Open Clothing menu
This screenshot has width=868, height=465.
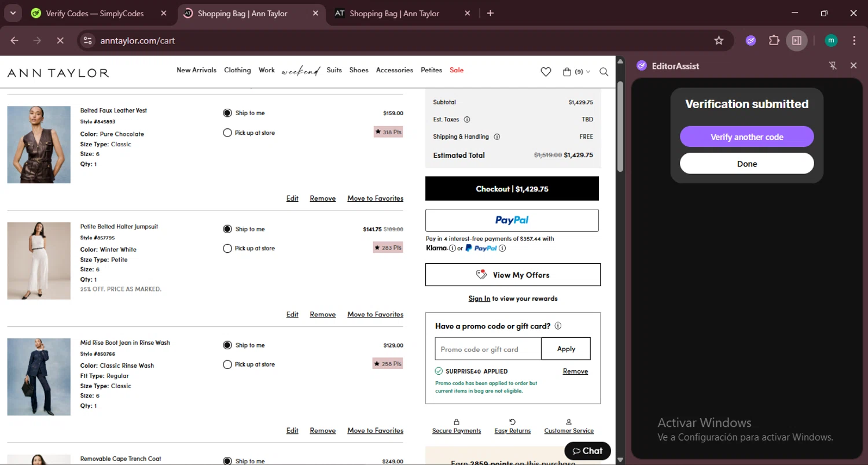[237, 70]
